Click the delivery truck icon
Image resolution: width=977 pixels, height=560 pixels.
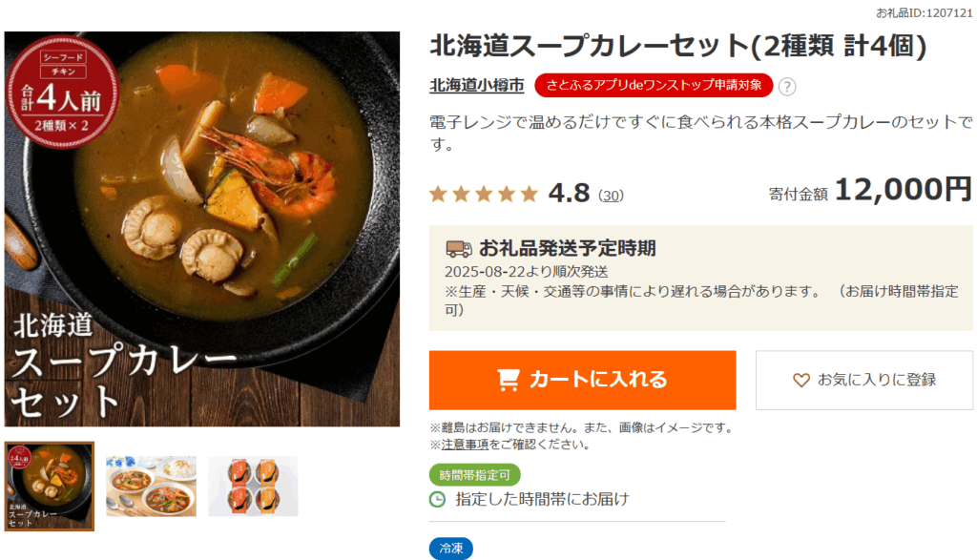[459, 249]
